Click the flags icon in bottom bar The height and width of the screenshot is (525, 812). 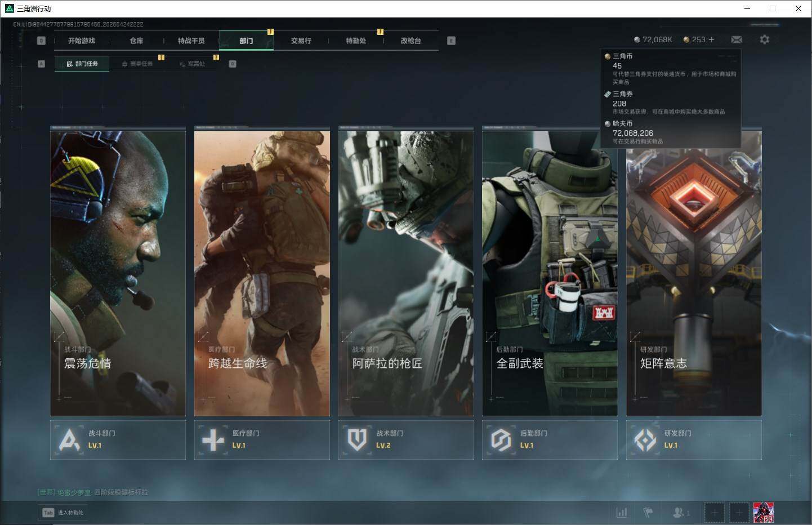pos(648,512)
